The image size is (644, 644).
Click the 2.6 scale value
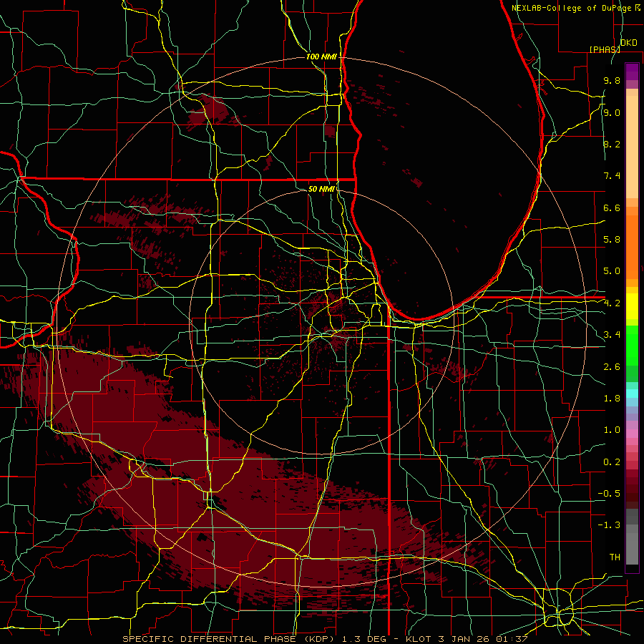(x=612, y=366)
